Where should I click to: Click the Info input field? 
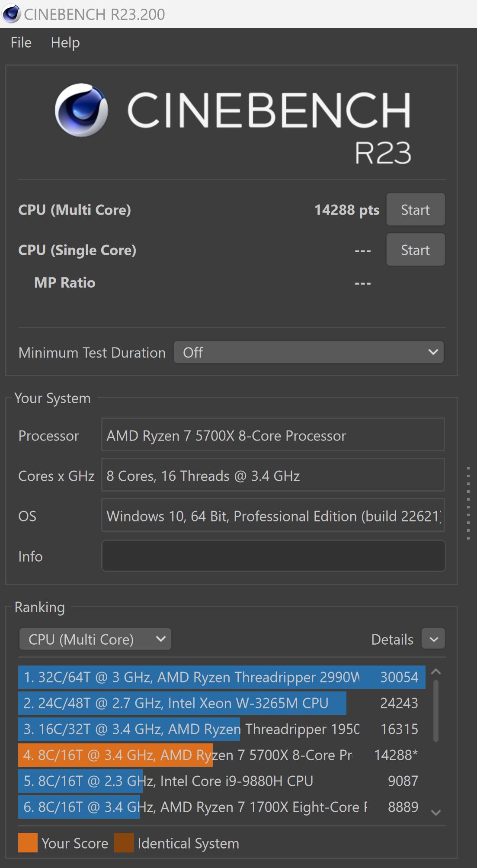coord(273,556)
